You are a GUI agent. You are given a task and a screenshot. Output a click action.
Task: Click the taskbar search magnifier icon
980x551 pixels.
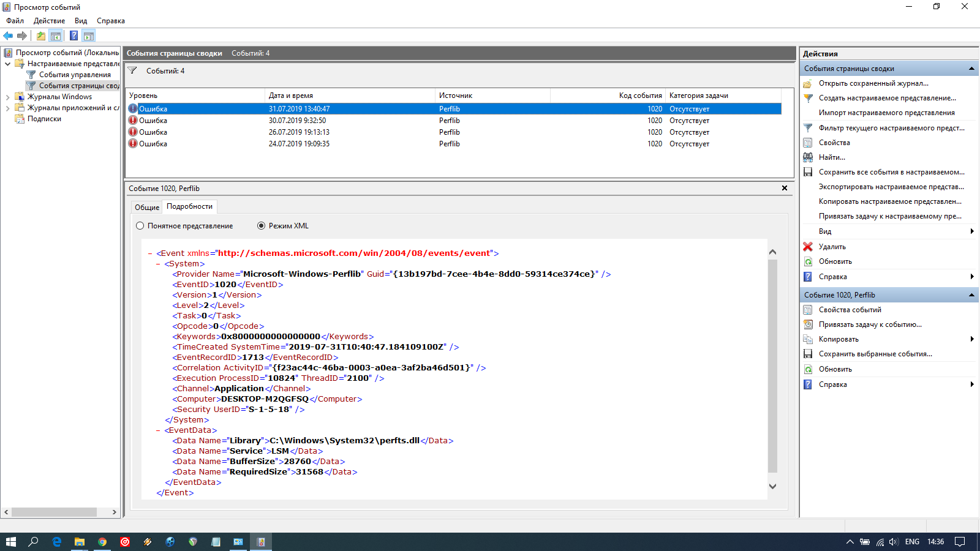(34, 542)
